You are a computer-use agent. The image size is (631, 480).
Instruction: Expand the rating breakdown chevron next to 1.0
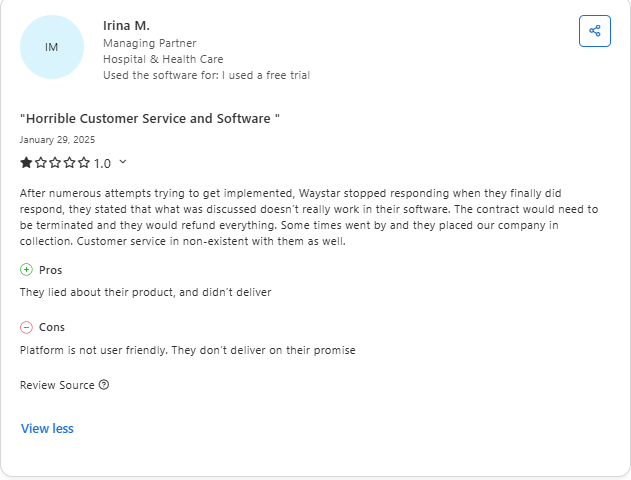click(123, 162)
